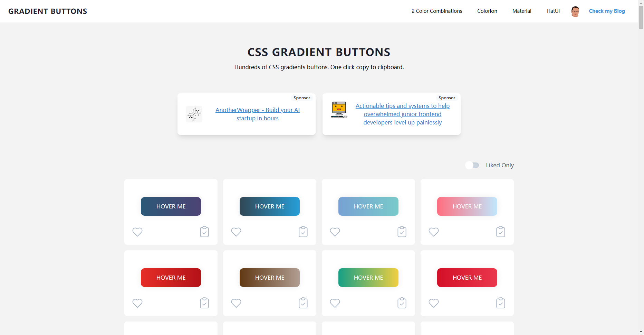Screen dimensions: 644x335
Task: Copy CSS of brown-to-beige gradient button
Action: [303, 303]
